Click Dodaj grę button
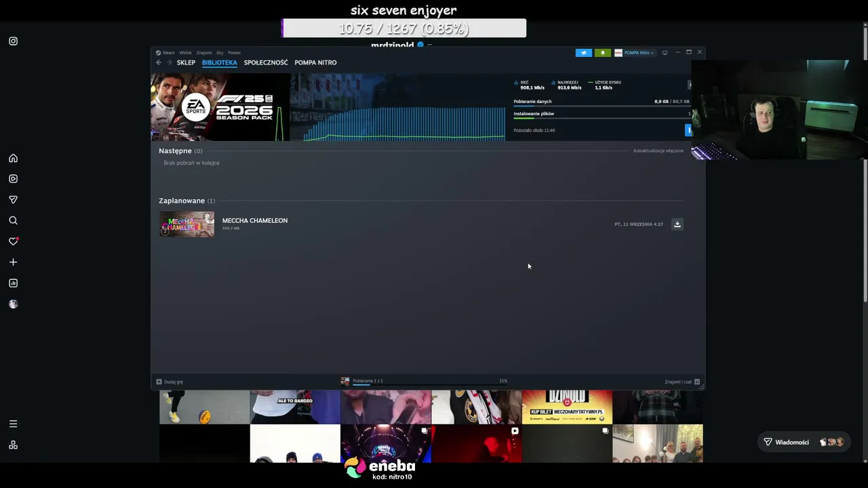868x488 pixels. pyautogui.click(x=170, y=382)
